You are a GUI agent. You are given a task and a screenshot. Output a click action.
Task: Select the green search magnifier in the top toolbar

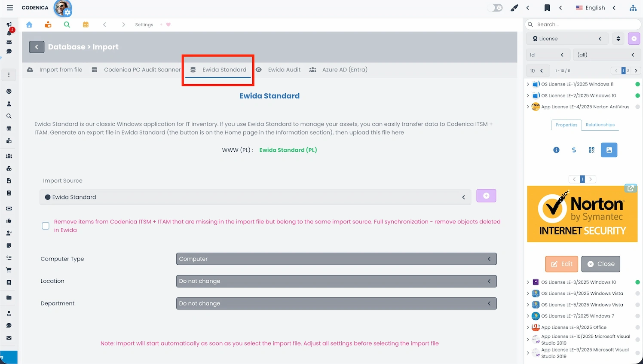[x=67, y=24]
